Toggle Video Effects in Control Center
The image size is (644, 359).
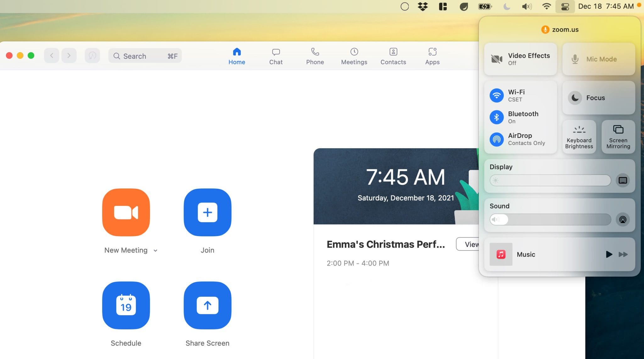(519, 59)
